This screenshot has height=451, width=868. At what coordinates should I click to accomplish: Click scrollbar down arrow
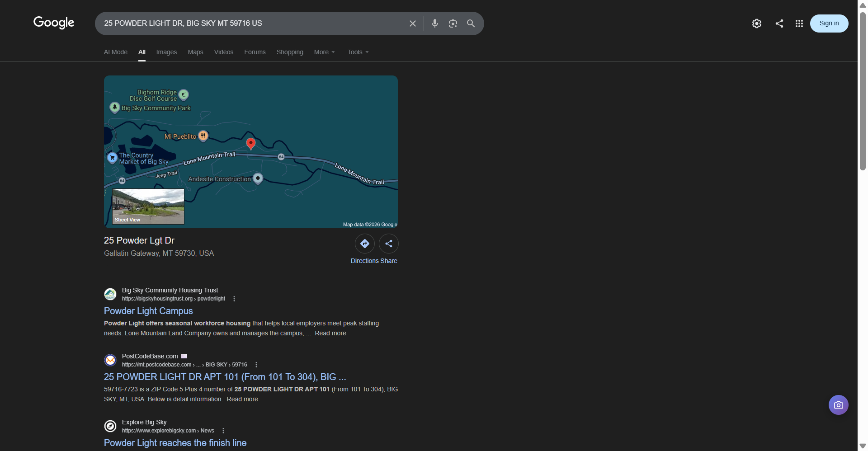pyautogui.click(x=863, y=446)
